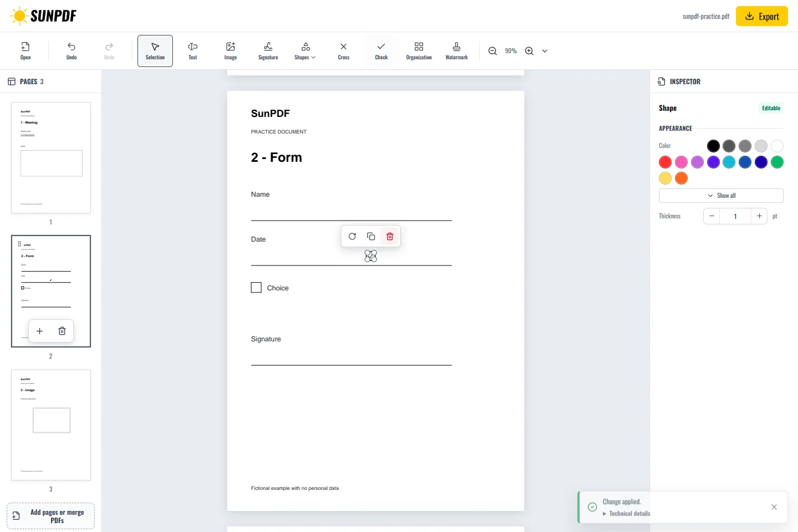Select the shape on the Date line
The image size is (798, 532).
(x=371, y=256)
